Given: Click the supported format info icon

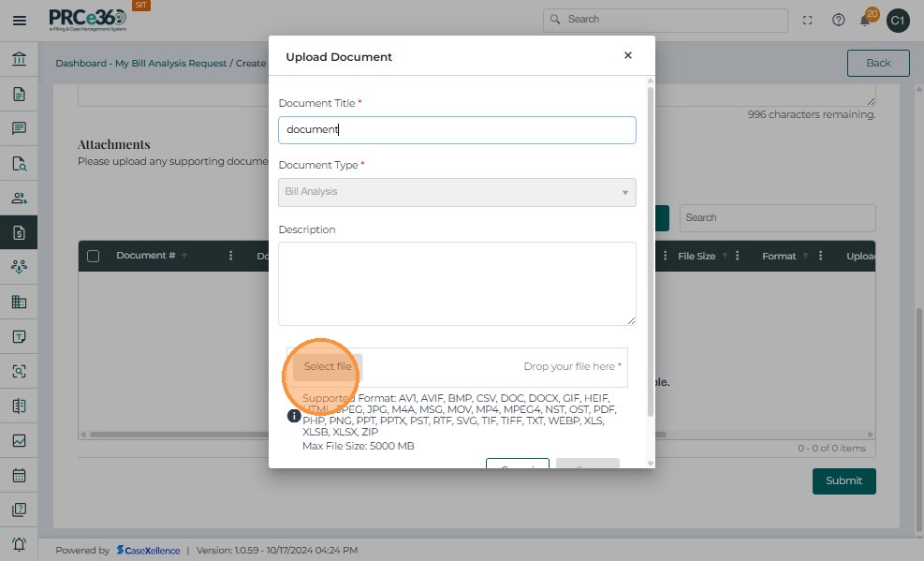Looking at the screenshot, I should (x=294, y=416).
